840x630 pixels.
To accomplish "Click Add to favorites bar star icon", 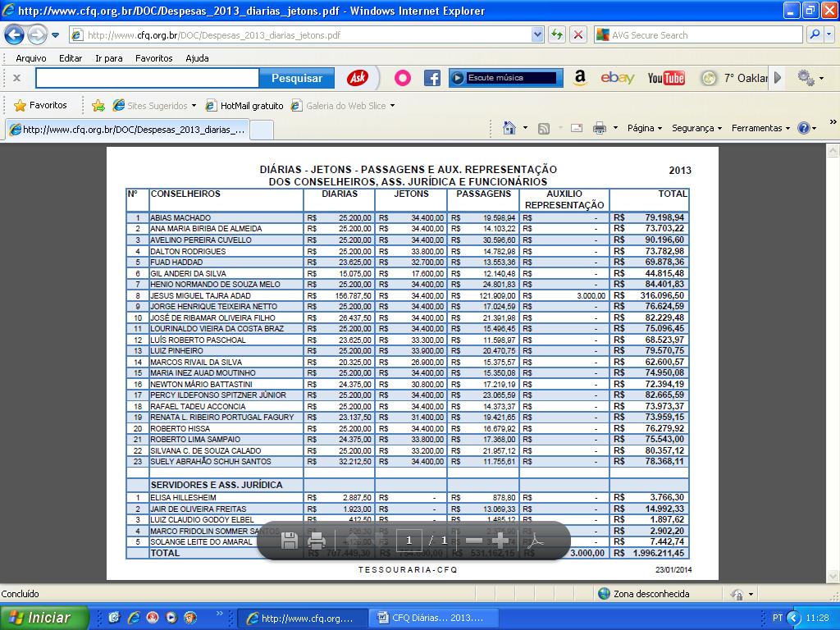I will coord(98,106).
